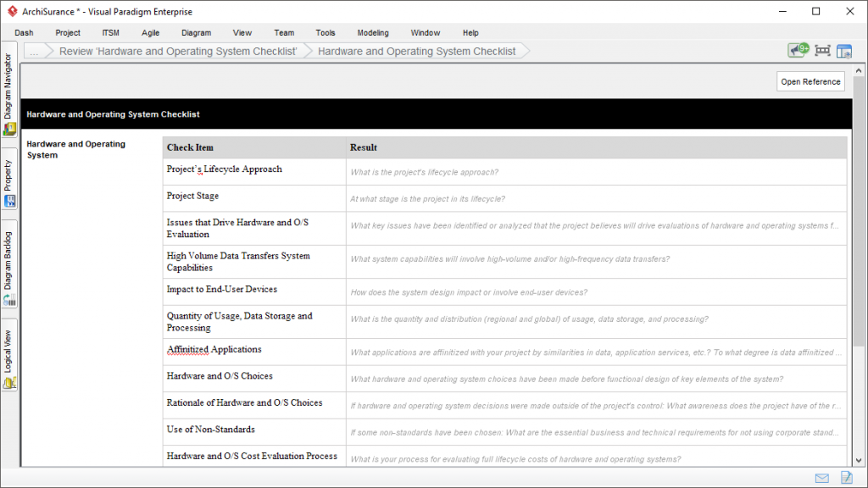
Task: Click the Open Reference button
Action: pos(810,81)
